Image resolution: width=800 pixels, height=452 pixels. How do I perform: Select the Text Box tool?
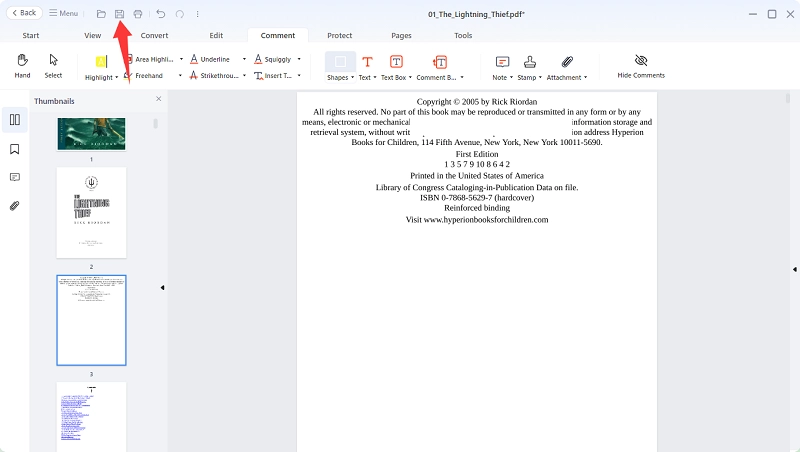click(396, 62)
